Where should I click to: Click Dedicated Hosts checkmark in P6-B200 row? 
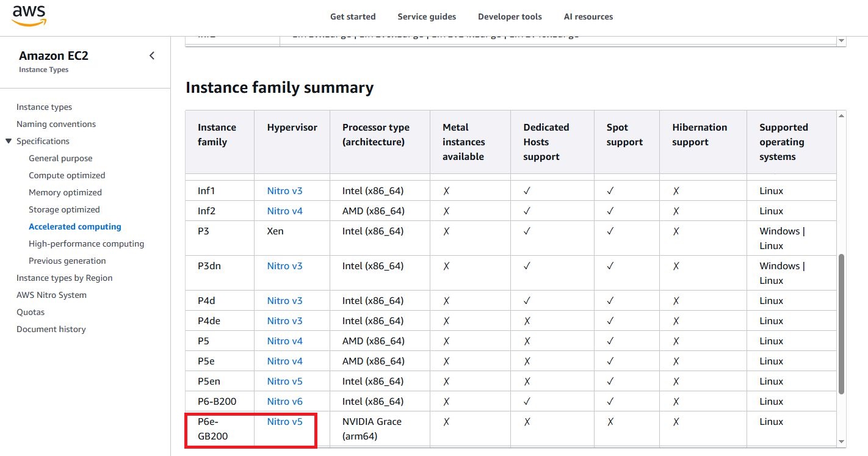(527, 402)
